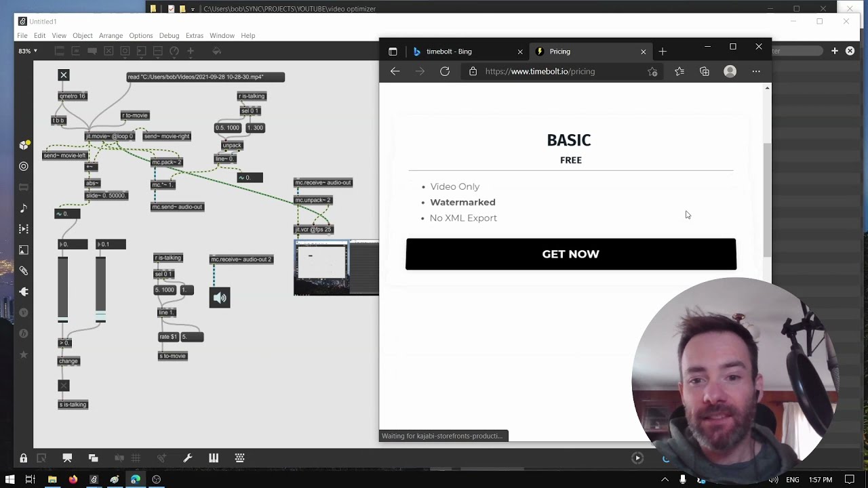Click the plug-ins icon in Max sidebar
This screenshot has height=488, width=868.
24,291
